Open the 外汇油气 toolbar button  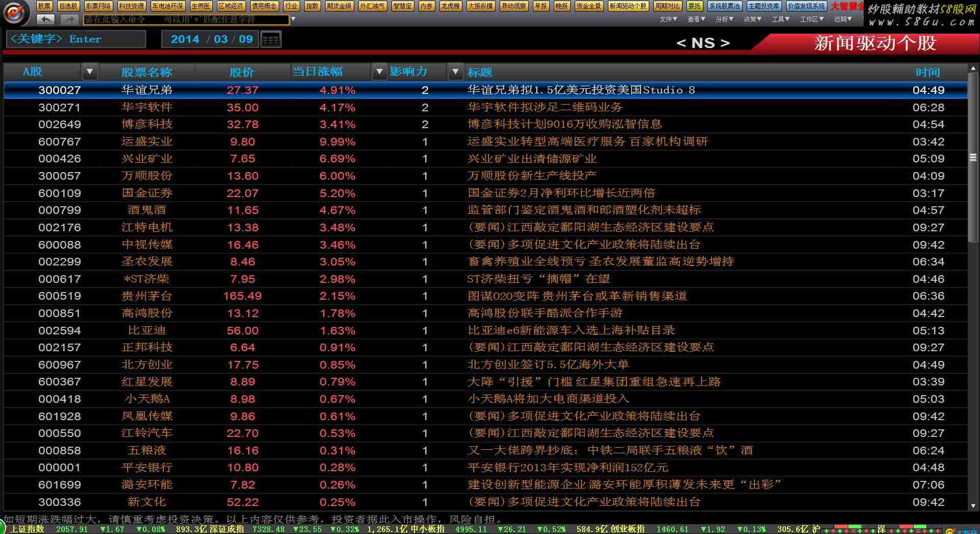[x=373, y=6]
